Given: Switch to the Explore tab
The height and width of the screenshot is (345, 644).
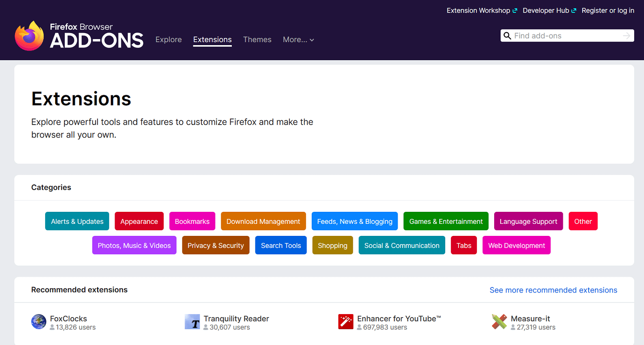Looking at the screenshot, I should click(x=168, y=40).
